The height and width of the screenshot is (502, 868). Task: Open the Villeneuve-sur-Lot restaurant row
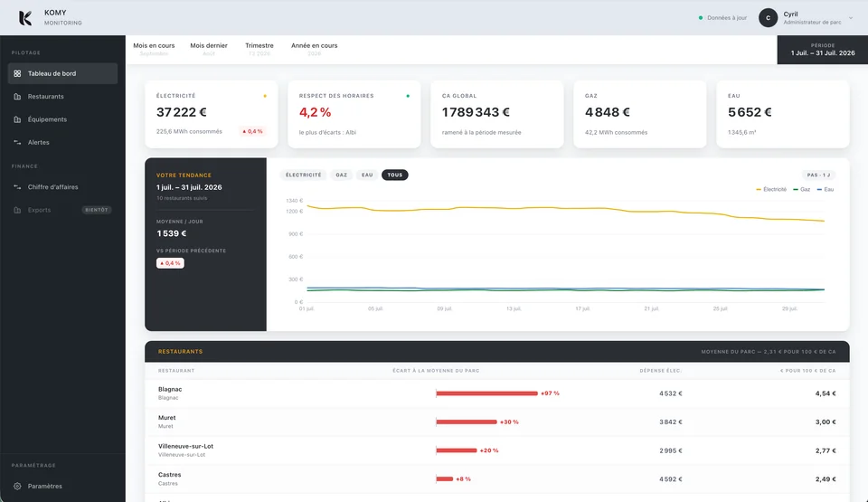(497, 450)
